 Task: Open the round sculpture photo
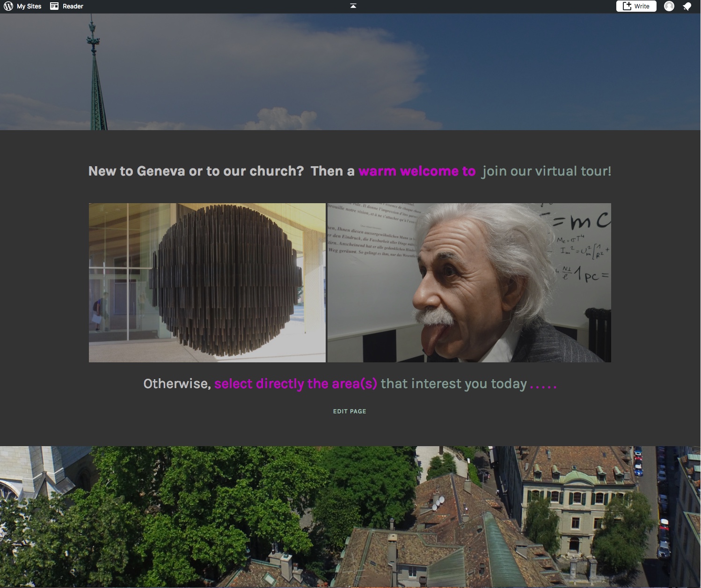pyautogui.click(x=207, y=282)
